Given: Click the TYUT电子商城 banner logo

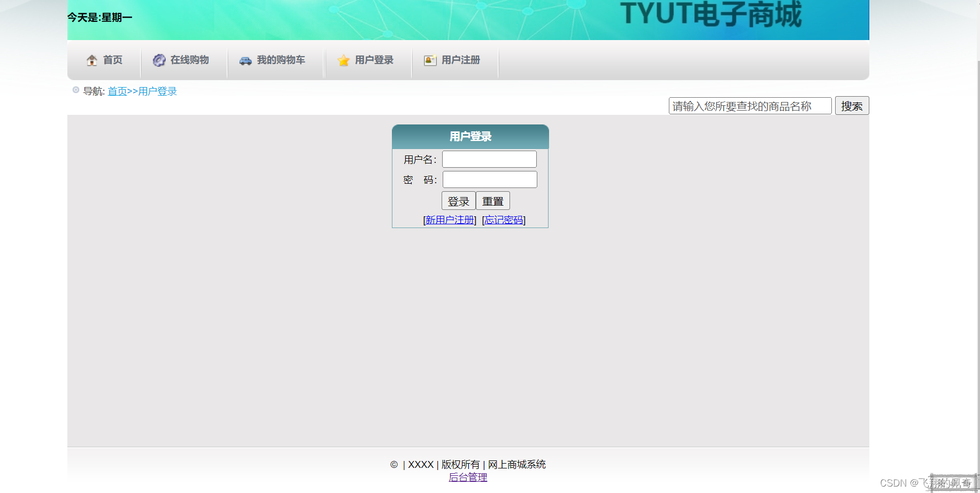Looking at the screenshot, I should pyautogui.click(x=711, y=16).
